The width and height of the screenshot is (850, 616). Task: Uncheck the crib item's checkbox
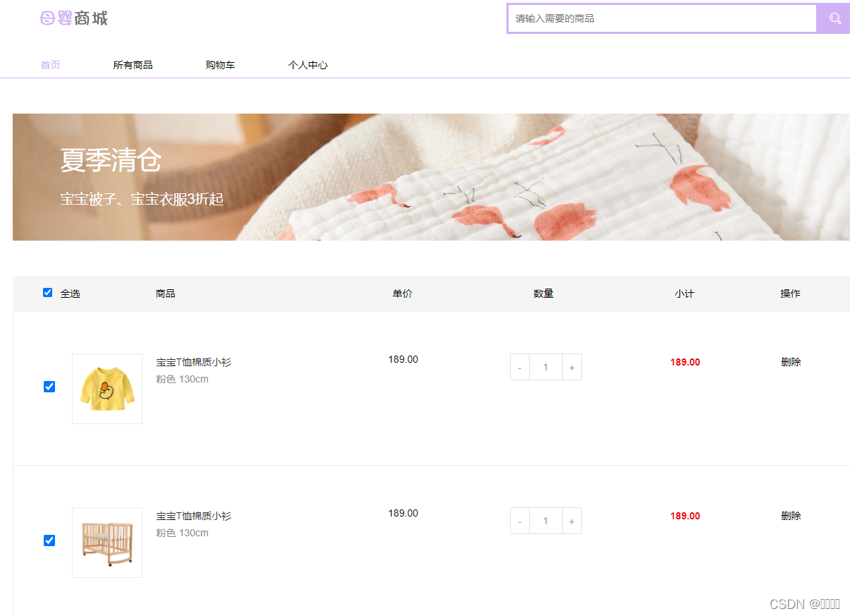point(49,540)
